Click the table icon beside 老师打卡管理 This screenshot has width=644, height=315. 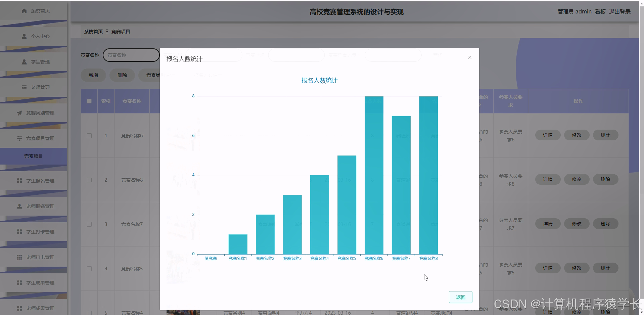tap(19, 257)
